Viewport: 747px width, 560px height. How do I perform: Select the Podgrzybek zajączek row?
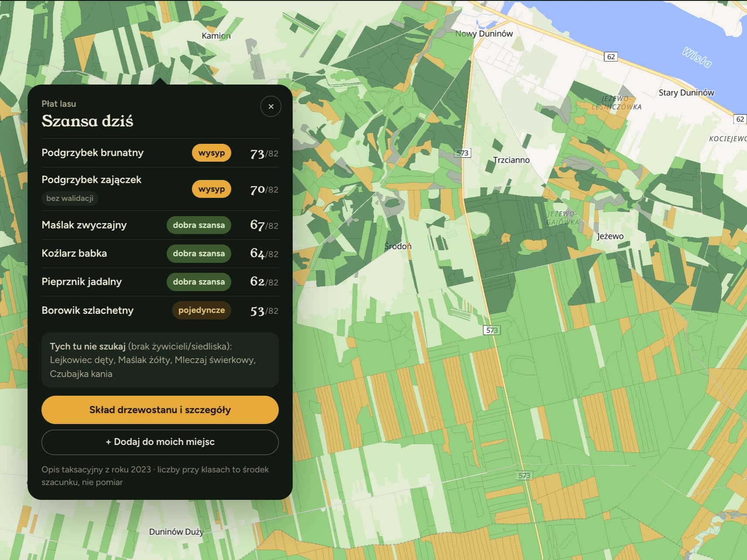coord(160,189)
